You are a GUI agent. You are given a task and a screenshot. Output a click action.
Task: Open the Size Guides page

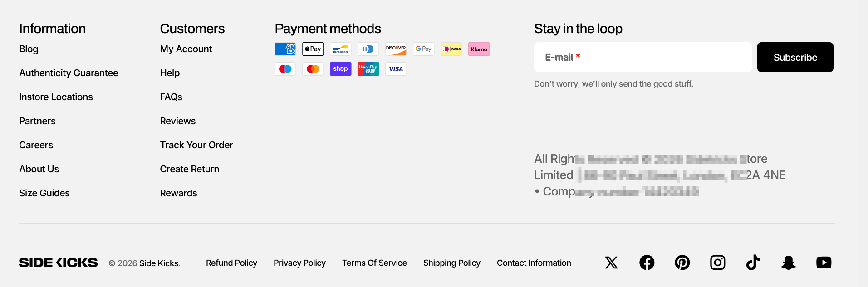click(x=44, y=193)
